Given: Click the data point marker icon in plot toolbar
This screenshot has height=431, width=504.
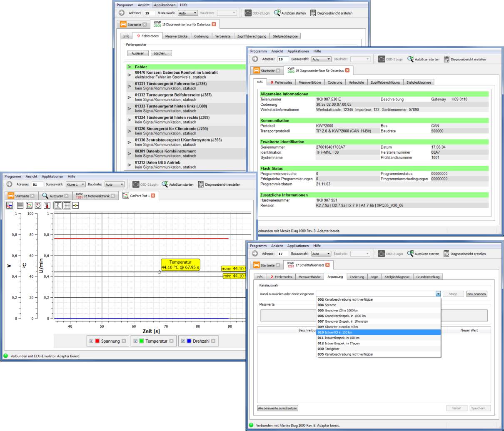Looking at the screenshot, I should tap(75, 205).
